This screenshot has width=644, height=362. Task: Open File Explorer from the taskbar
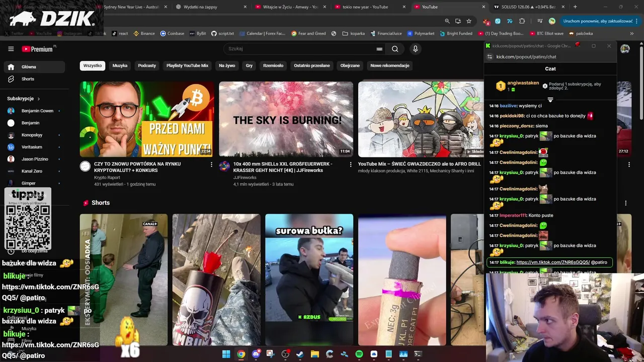(x=315, y=354)
